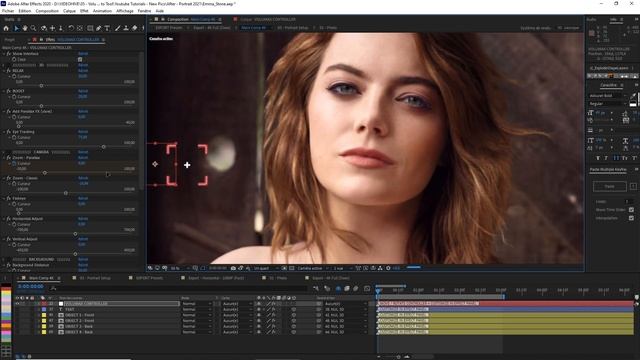This screenshot has height=360, width=640.
Task: Adjust the Eye Tracking Curseur slider knob
Action: pyautogui.click(x=104, y=147)
